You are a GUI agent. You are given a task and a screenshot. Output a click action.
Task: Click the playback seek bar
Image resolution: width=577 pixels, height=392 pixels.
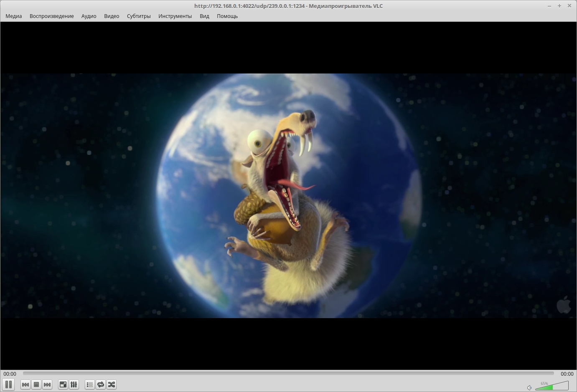(x=288, y=374)
